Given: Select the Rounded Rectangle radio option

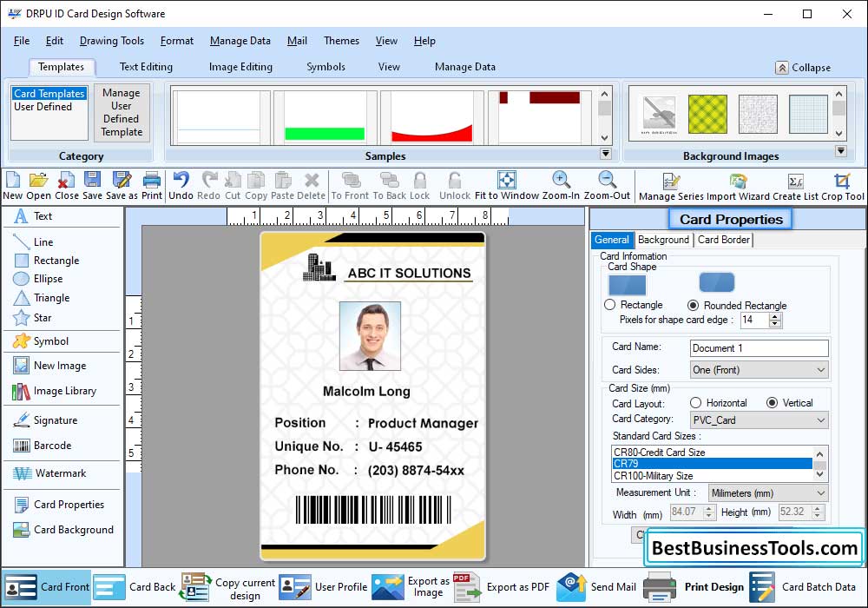Looking at the screenshot, I should click(x=693, y=305).
